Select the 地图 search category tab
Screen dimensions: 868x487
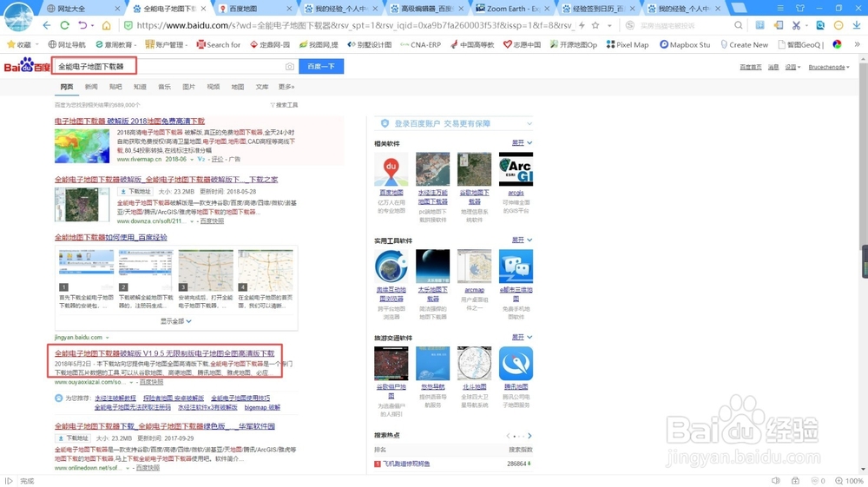pos(238,87)
